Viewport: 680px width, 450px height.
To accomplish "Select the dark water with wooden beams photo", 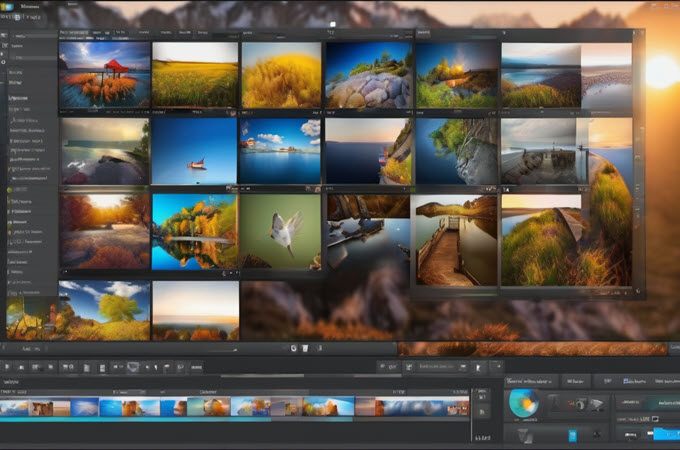I will click(368, 232).
